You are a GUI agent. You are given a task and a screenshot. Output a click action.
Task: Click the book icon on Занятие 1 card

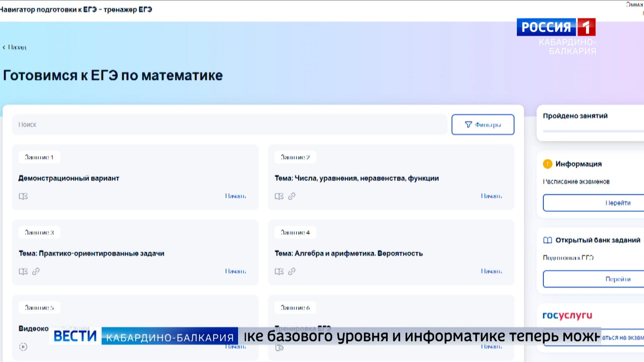(22, 196)
